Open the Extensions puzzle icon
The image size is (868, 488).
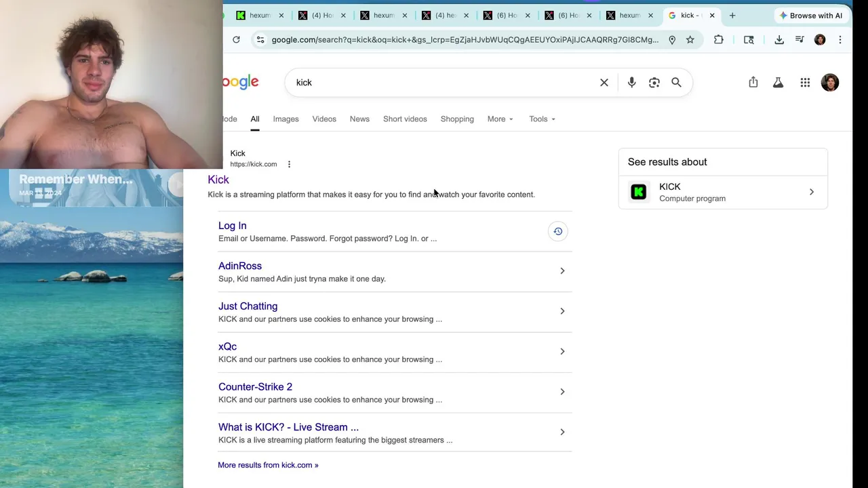pyautogui.click(x=719, y=40)
